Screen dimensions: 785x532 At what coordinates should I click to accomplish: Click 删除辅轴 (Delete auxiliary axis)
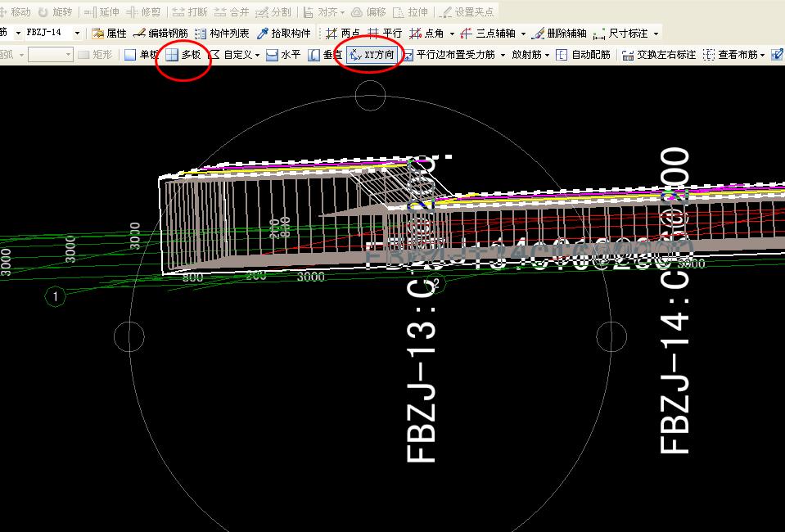click(558, 33)
